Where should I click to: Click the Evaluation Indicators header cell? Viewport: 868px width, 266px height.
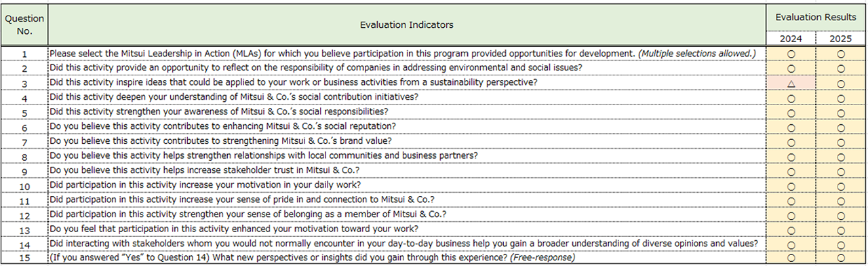(407, 24)
